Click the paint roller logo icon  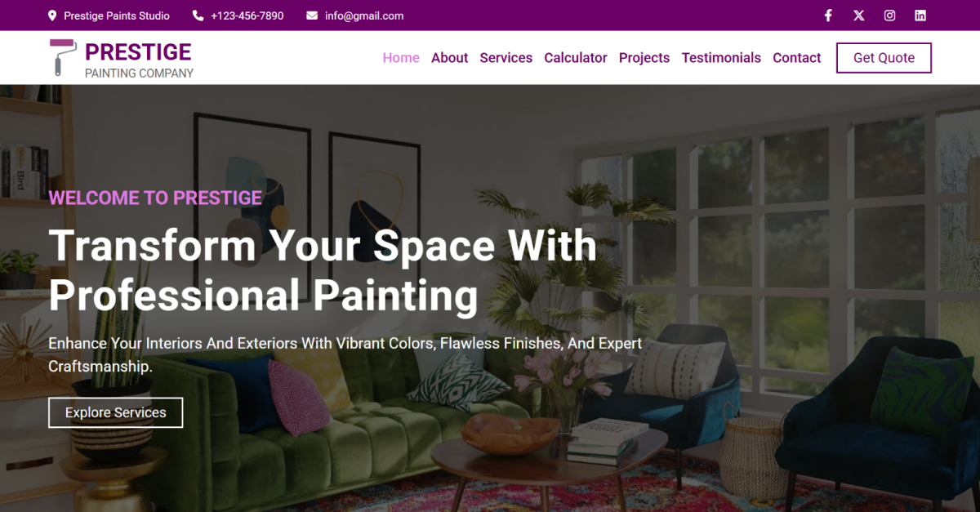(63, 57)
